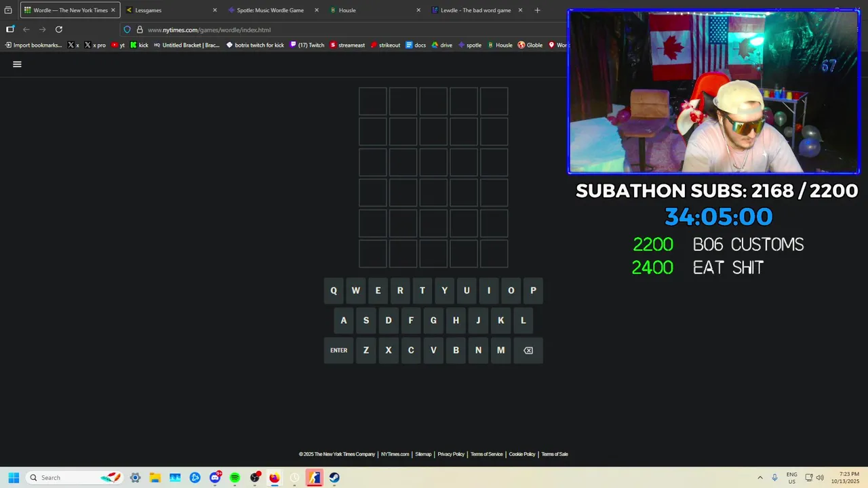Image resolution: width=868 pixels, height=488 pixels.
Task: Open the Terms of Sale footer link
Action: [555, 454]
